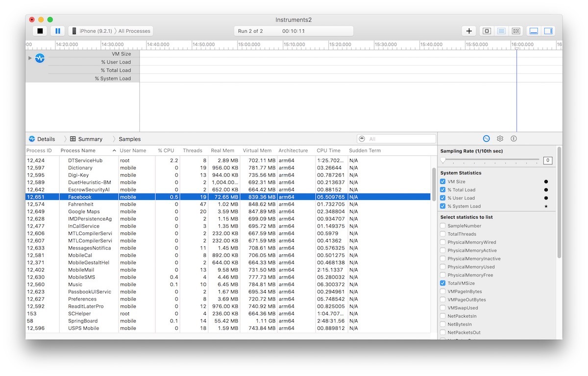The height and width of the screenshot is (376, 588).
Task: Click the Activity Monitor icon beside Details
Action: point(32,139)
